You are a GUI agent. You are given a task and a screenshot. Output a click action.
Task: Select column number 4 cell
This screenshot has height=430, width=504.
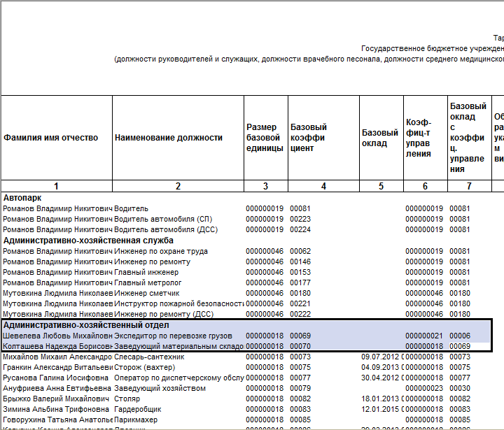click(x=323, y=186)
